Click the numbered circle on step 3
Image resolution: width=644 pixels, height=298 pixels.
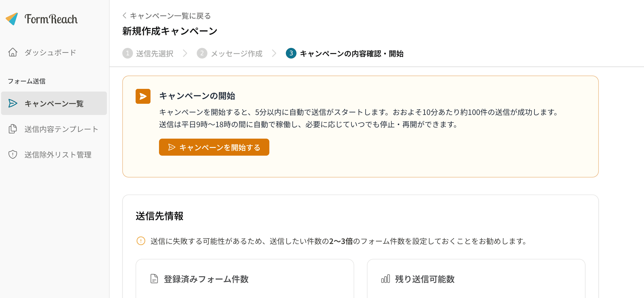click(x=292, y=53)
